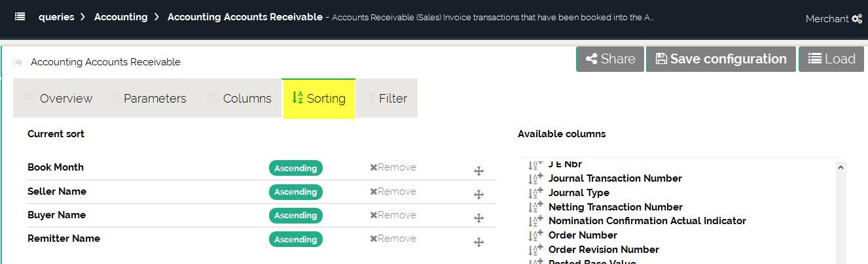The width and height of the screenshot is (868, 264).
Task: Add Journal Type column to sort
Action: tap(535, 193)
